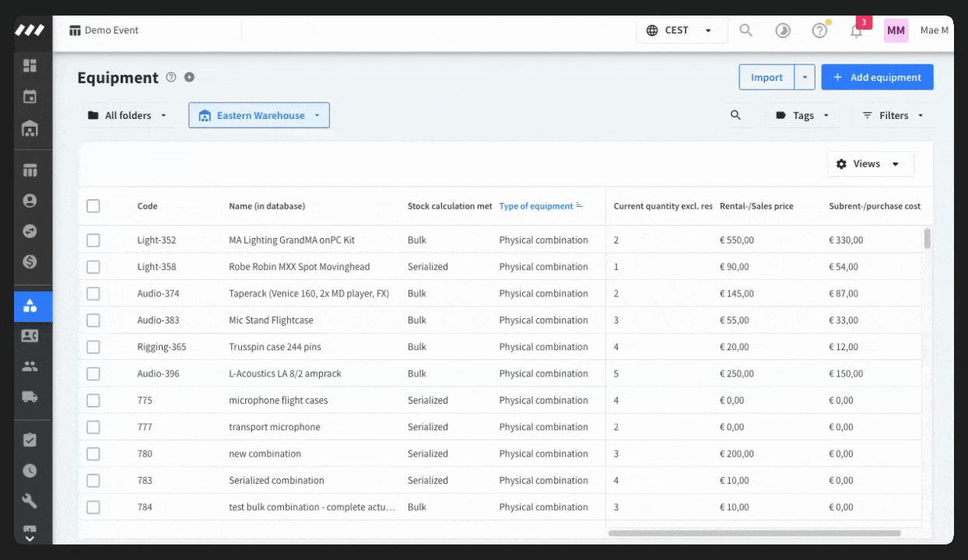Click the play video icon next to the Equipment title

click(189, 77)
